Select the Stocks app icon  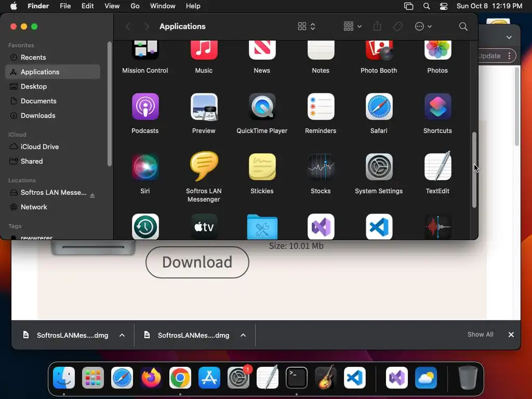pos(321,167)
